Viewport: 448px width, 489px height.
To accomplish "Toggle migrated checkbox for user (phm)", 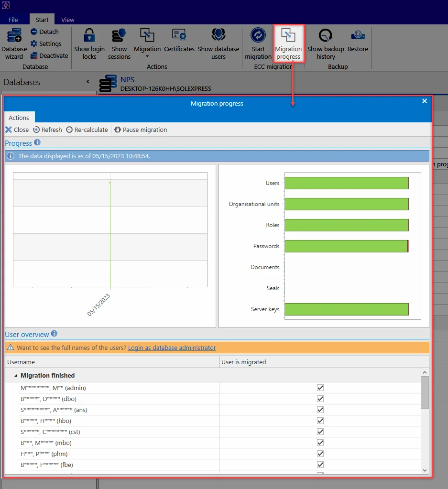I will pos(320,454).
